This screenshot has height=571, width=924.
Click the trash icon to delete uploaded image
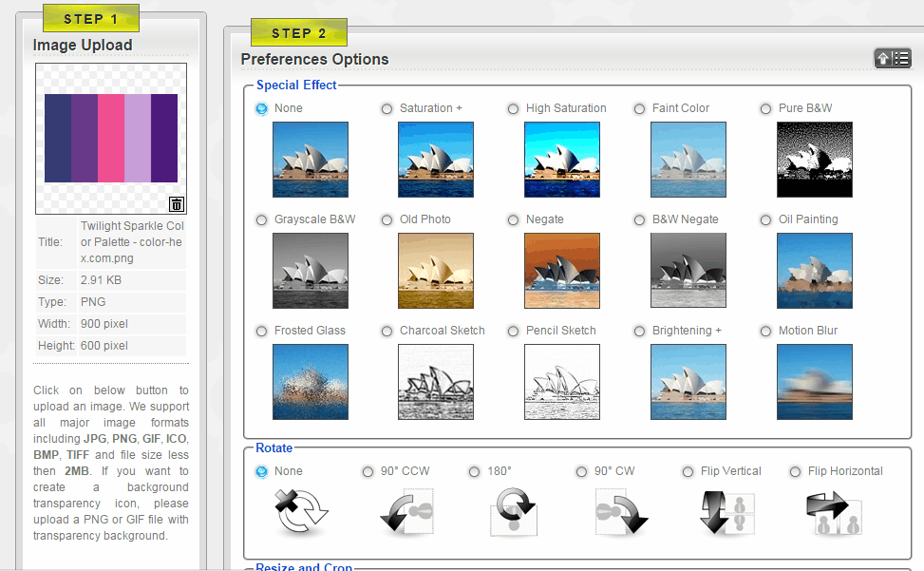[x=177, y=204]
